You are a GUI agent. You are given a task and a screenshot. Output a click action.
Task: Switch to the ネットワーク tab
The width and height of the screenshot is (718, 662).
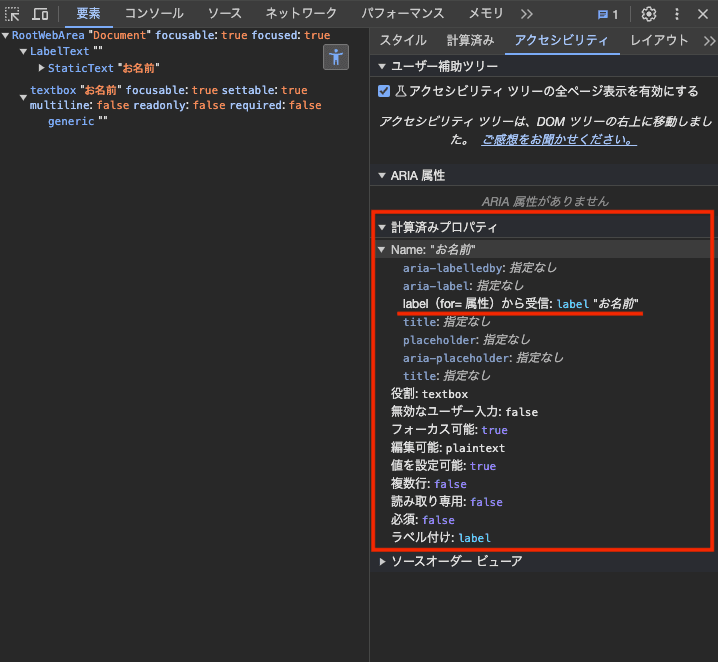click(x=301, y=14)
